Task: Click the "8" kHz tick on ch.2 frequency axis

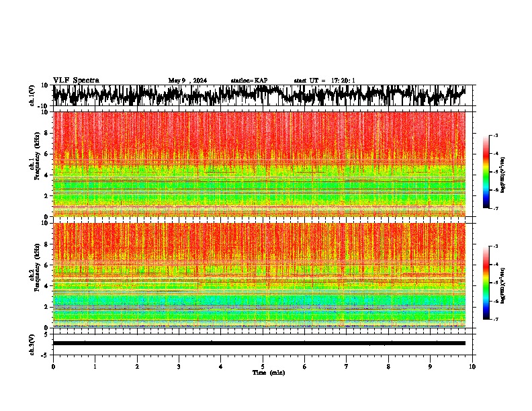Action: [x=46, y=244]
